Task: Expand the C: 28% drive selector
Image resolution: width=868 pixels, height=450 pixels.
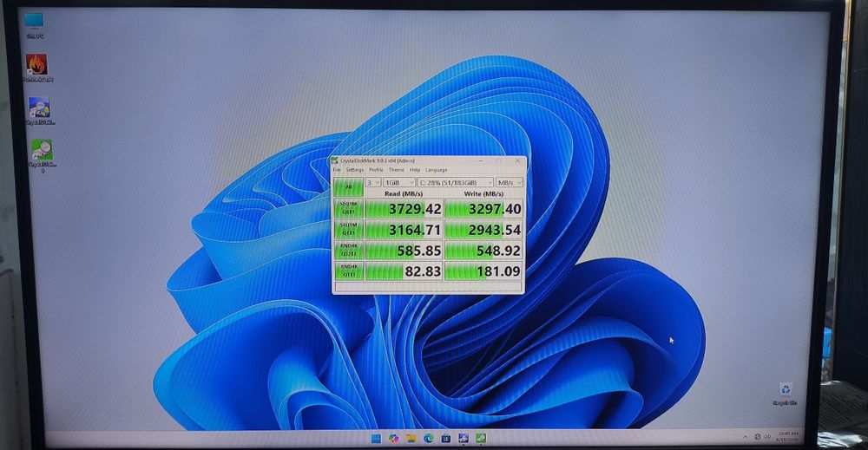Action: 455,182
